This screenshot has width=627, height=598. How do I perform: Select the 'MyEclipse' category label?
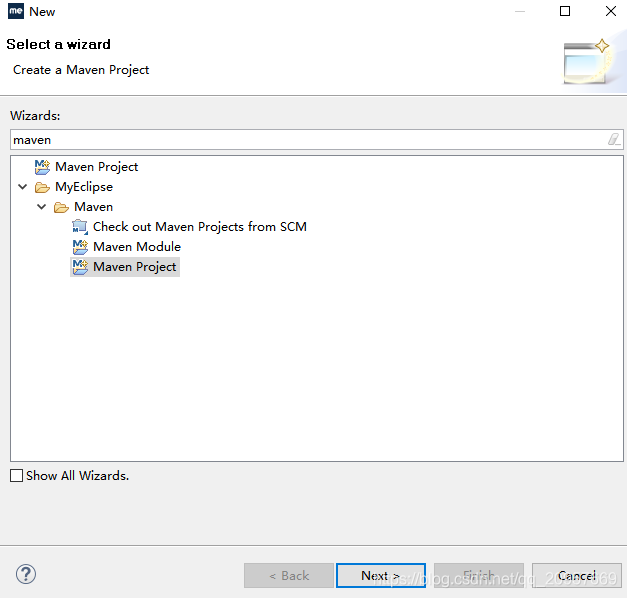[x=84, y=187]
